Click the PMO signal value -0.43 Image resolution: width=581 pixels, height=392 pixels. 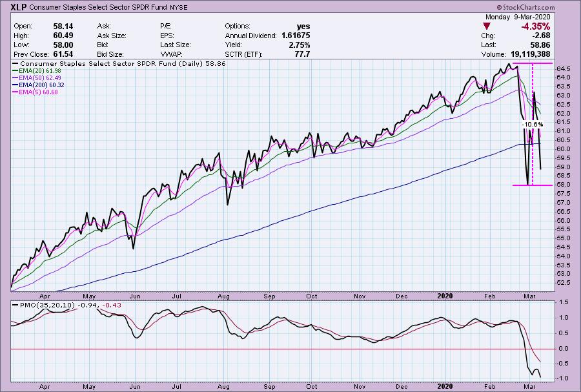click(112, 305)
